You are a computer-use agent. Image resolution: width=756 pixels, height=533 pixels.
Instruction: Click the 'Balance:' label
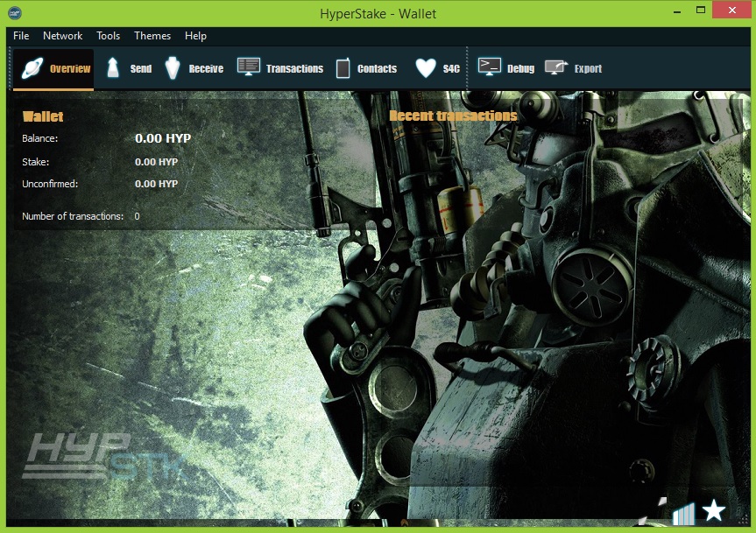click(x=40, y=138)
